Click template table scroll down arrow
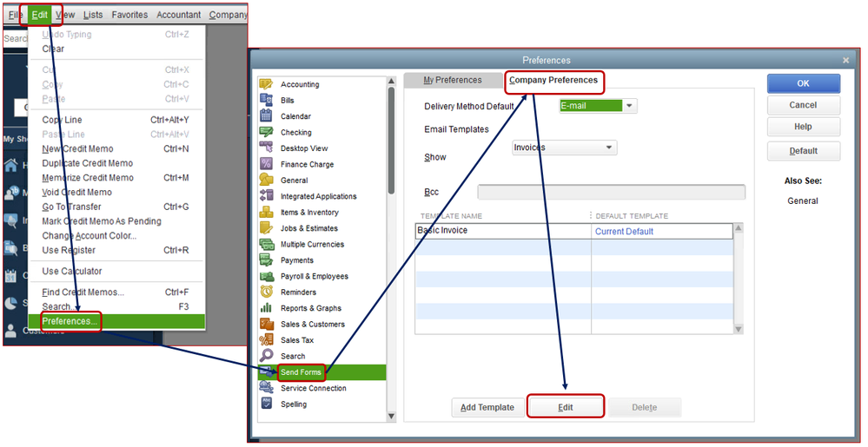The image size is (868, 447). coord(739,329)
